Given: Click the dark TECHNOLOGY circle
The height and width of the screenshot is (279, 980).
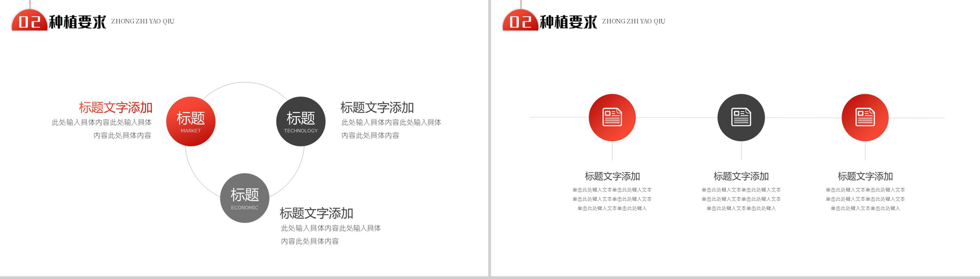Looking at the screenshot, I should coord(301,121).
